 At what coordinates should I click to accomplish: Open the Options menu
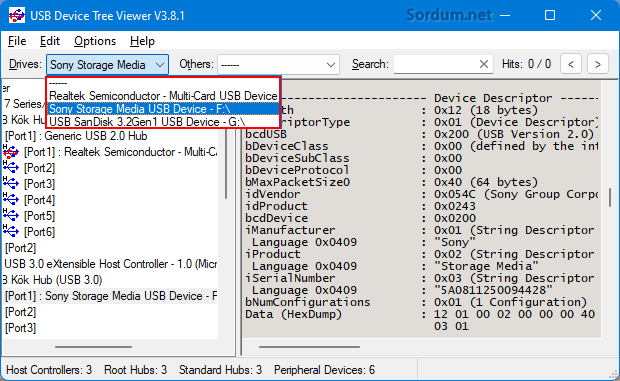(95, 41)
